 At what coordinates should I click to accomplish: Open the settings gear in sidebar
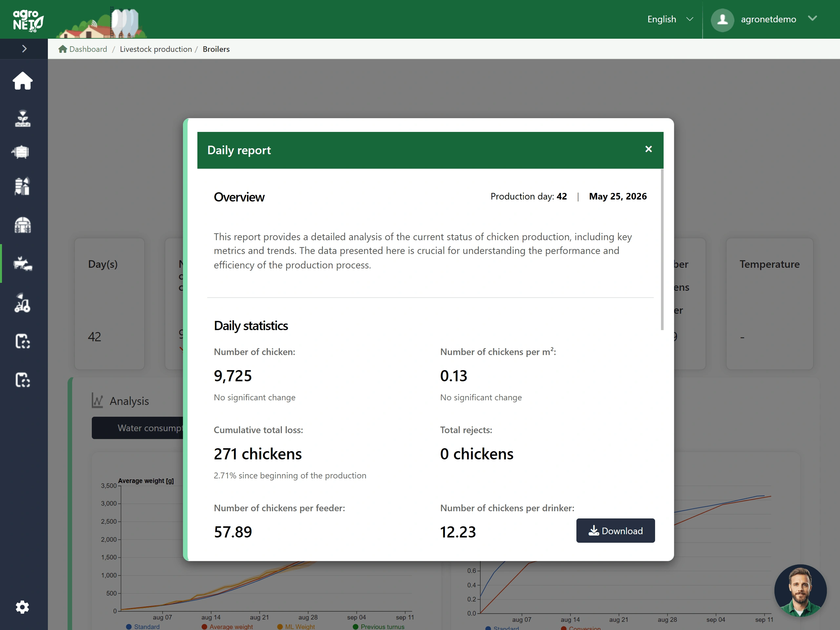tap(22, 607)
